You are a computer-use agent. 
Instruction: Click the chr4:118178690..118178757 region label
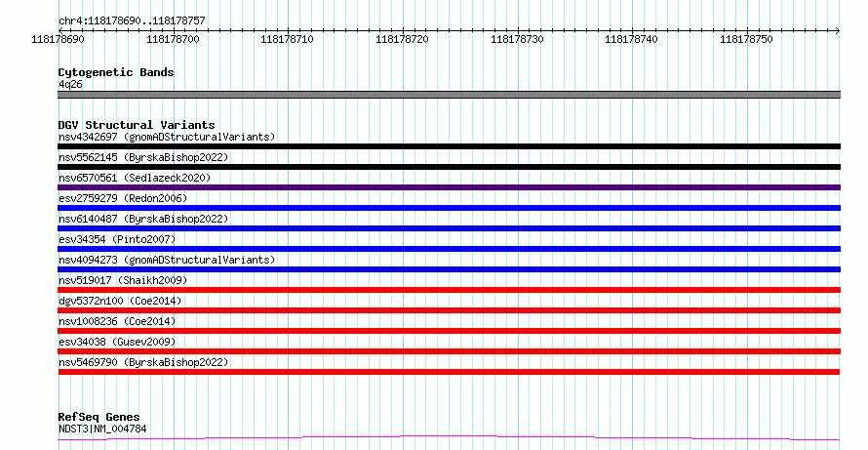[132, 21]
